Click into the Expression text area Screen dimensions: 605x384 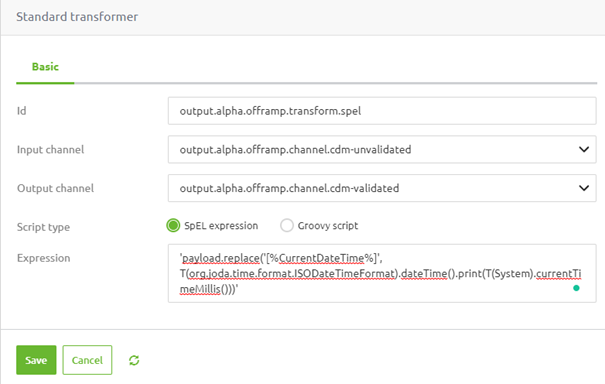coord(382,273)
